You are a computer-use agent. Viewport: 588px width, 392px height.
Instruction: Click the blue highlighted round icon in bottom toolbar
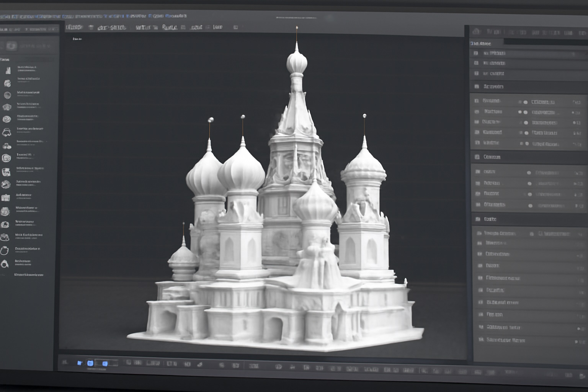click(90, 363)
